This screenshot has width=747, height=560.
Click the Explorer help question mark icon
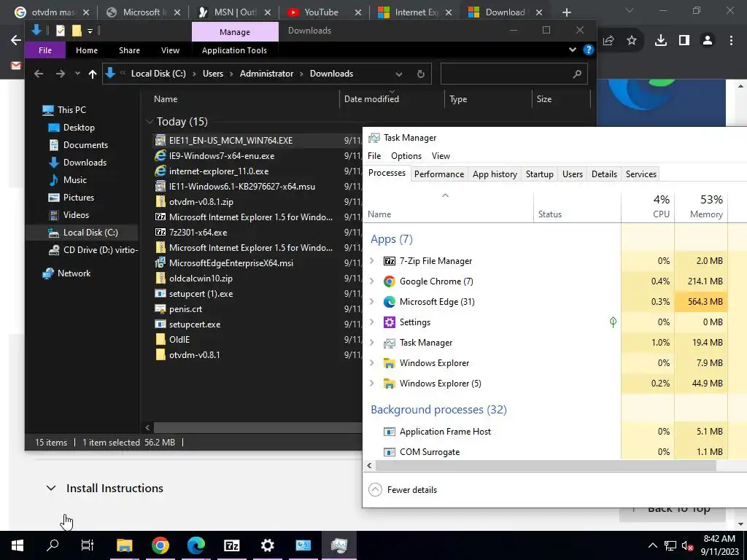[x=589, y=50]
